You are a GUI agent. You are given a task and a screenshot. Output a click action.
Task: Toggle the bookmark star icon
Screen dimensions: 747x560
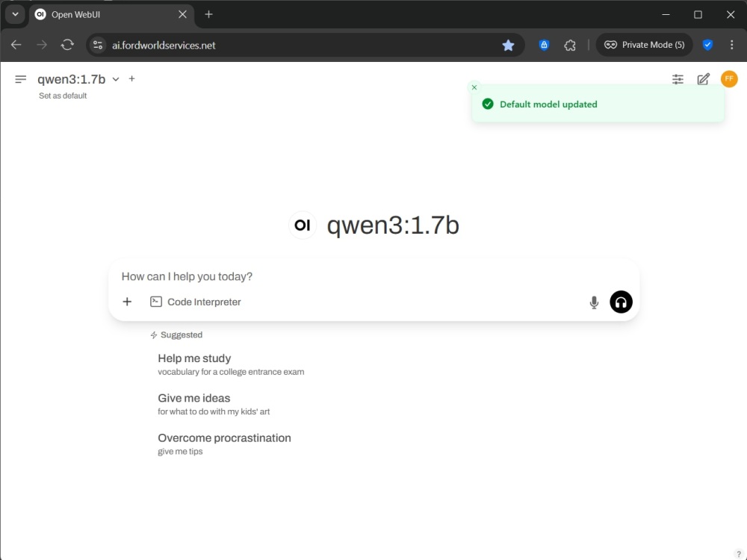point(508,45)
